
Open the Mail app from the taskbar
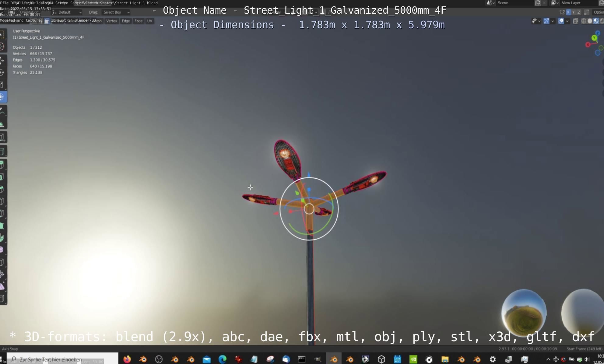pyautogui.click(x=206, y=359)
